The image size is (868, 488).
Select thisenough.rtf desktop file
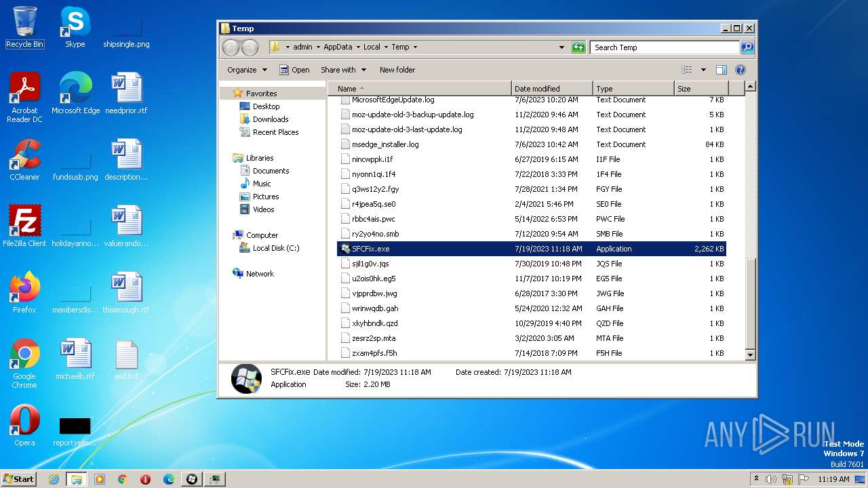pyautogui.click(x=126, y=292)
